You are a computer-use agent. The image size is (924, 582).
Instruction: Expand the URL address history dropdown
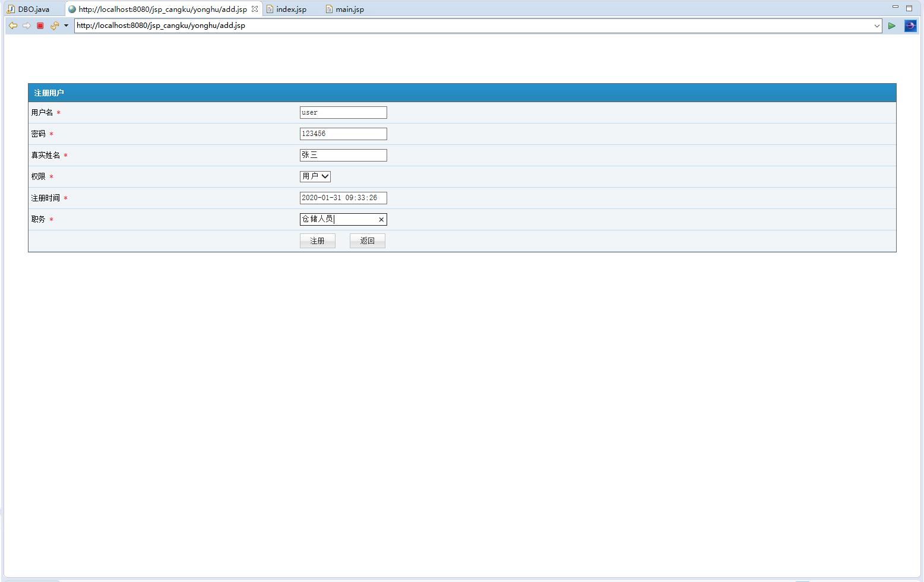tap(877, 26)
